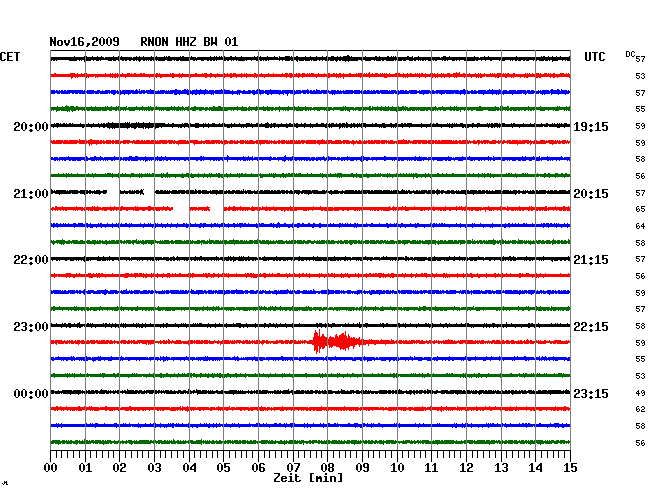Click the DC value "65"
This screenshot has height=494, width=650.
640,209
